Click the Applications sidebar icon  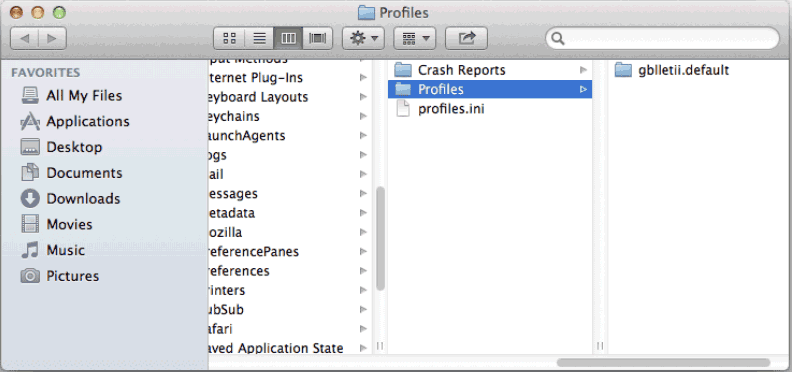point(30,121)
